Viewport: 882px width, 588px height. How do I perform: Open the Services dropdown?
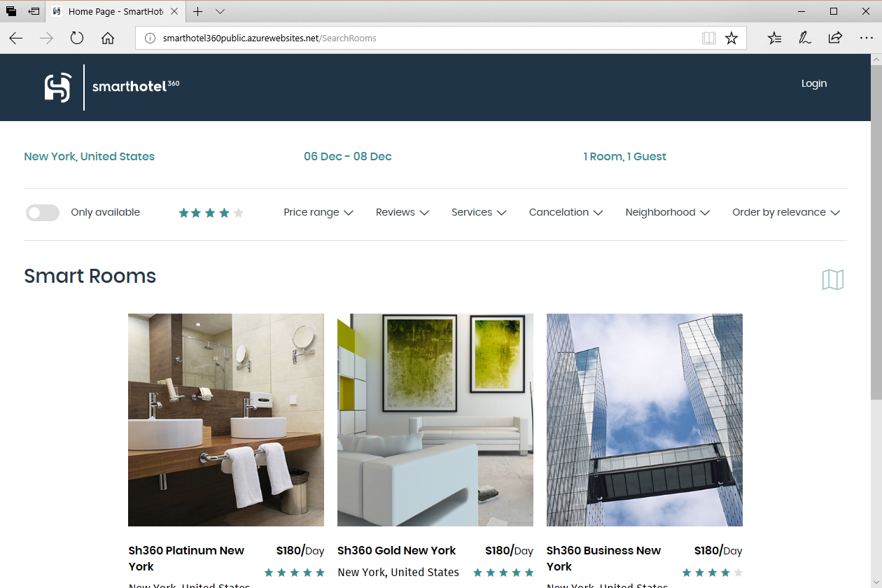pyautogui.click(x=479, y=212)
